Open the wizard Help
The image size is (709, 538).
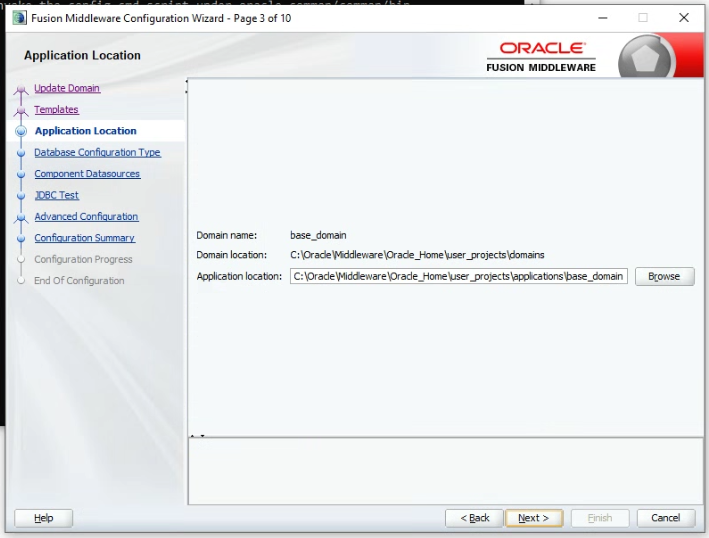point(43,518)
